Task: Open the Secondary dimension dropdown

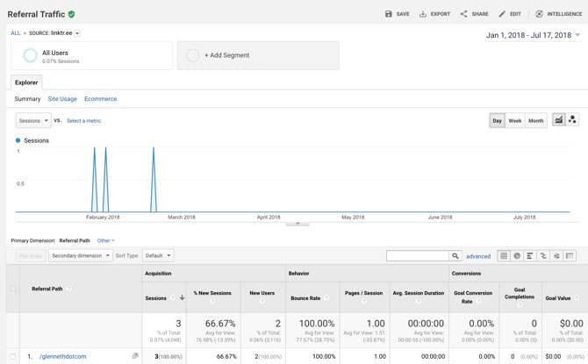Action: click(x=80, y=256)
